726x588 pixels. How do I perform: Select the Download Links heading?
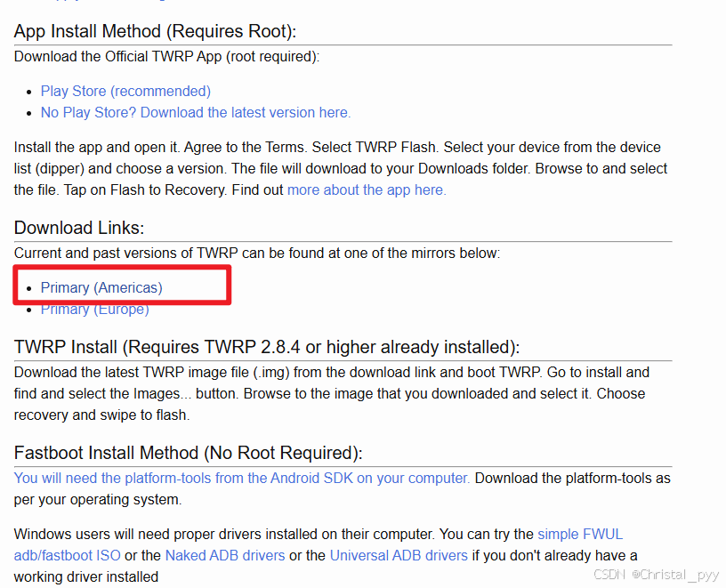[x=79, y=228]
